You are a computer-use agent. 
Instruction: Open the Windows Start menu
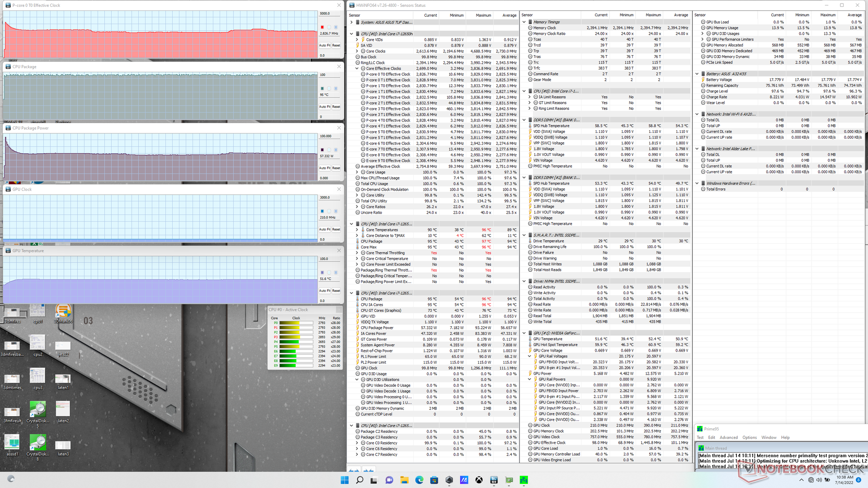(x=344, y=480)
